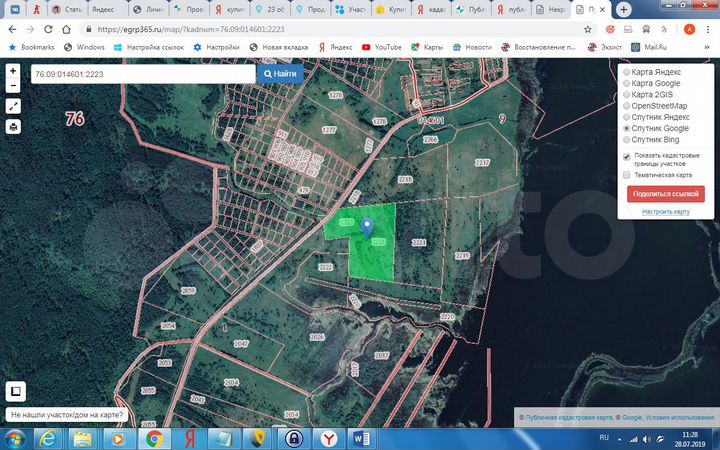Click the print map icon
This screenshot has height=450, width=720.
(x=13, y=127)
